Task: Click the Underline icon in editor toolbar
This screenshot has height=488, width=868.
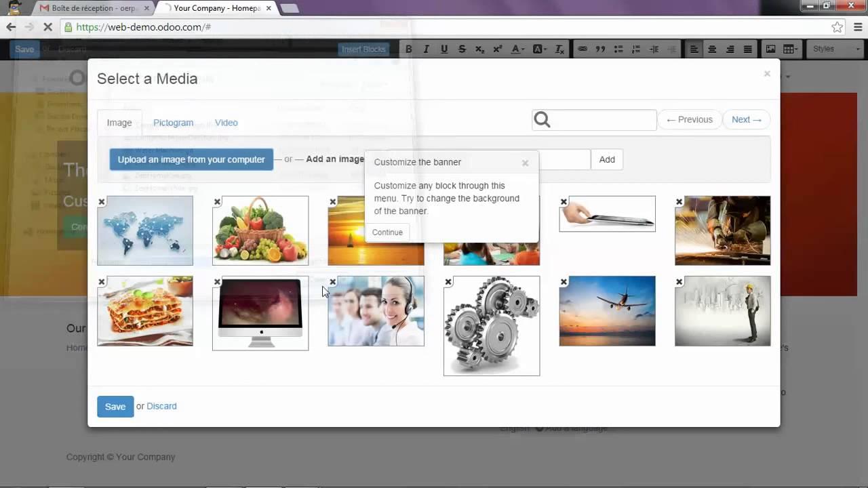Action: pos(444,49)
